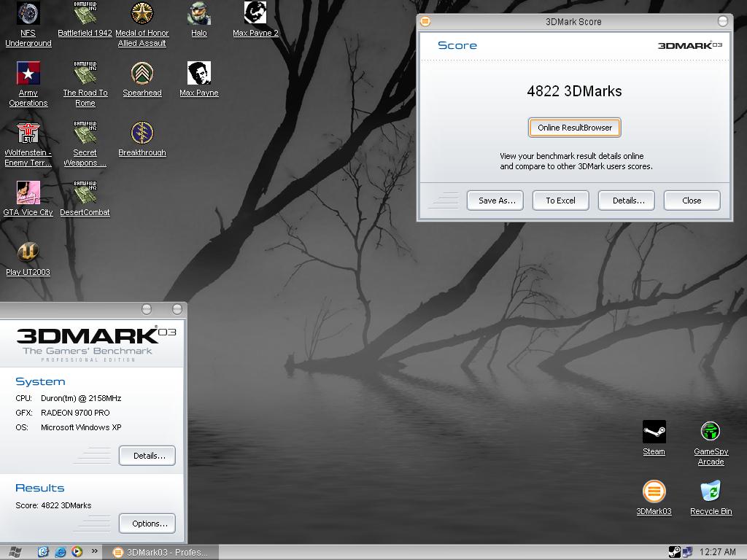Click the Save As... button
Viewport: 747px width, 560px height.
(x=495, y=201)
